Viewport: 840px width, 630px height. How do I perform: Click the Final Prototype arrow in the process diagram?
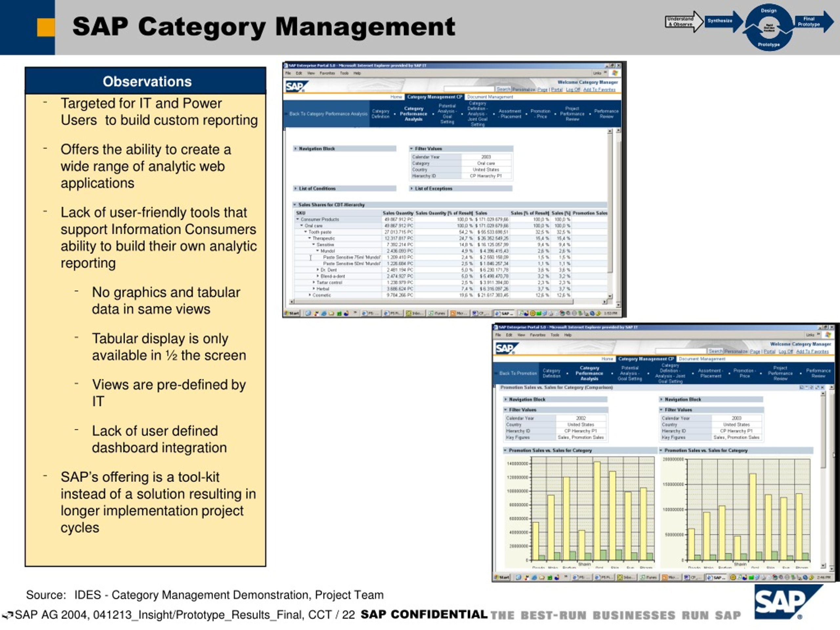tap(813, 22)
